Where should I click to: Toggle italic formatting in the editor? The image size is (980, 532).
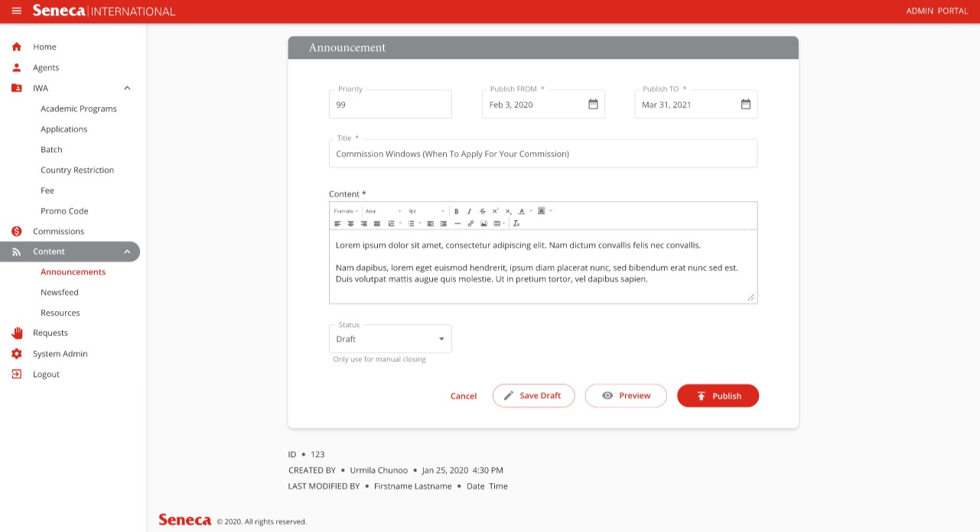[x=469, y=211]
